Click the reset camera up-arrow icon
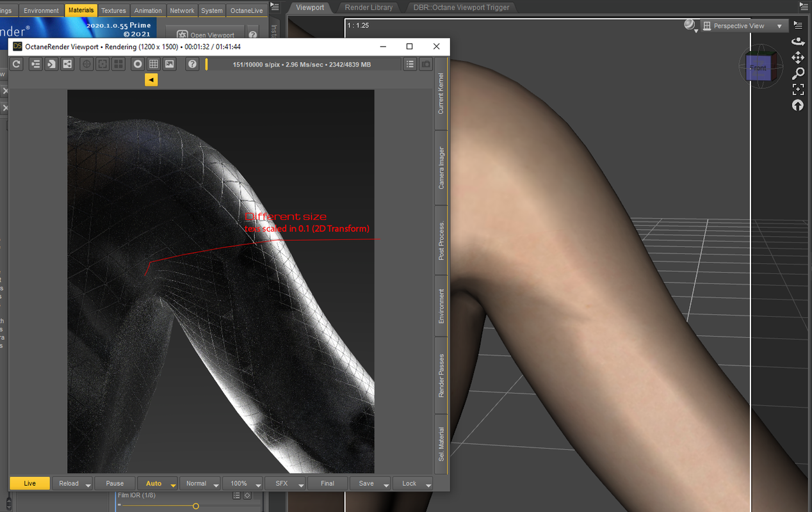The image size is (812, 512). coord(798,106)
